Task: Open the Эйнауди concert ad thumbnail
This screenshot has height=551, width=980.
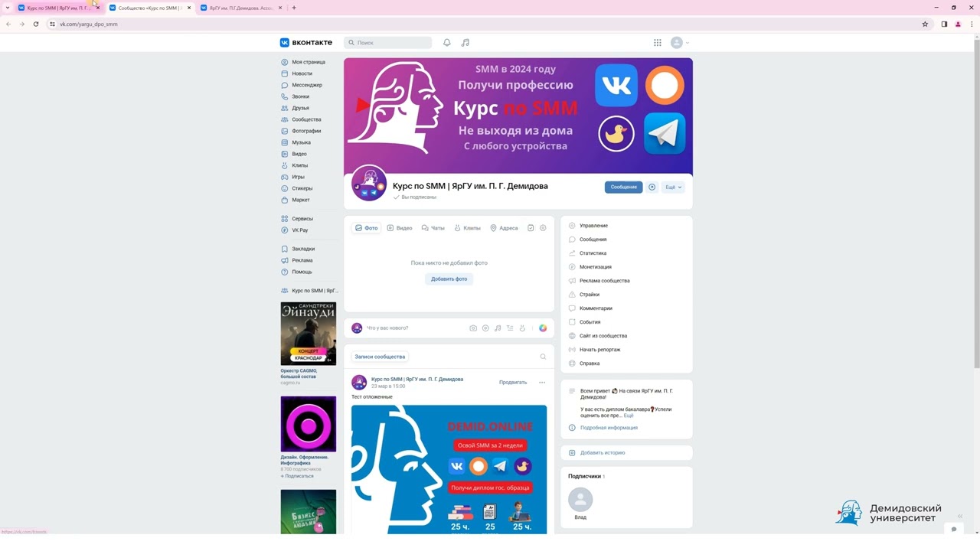Action: [x=309, y=334]
